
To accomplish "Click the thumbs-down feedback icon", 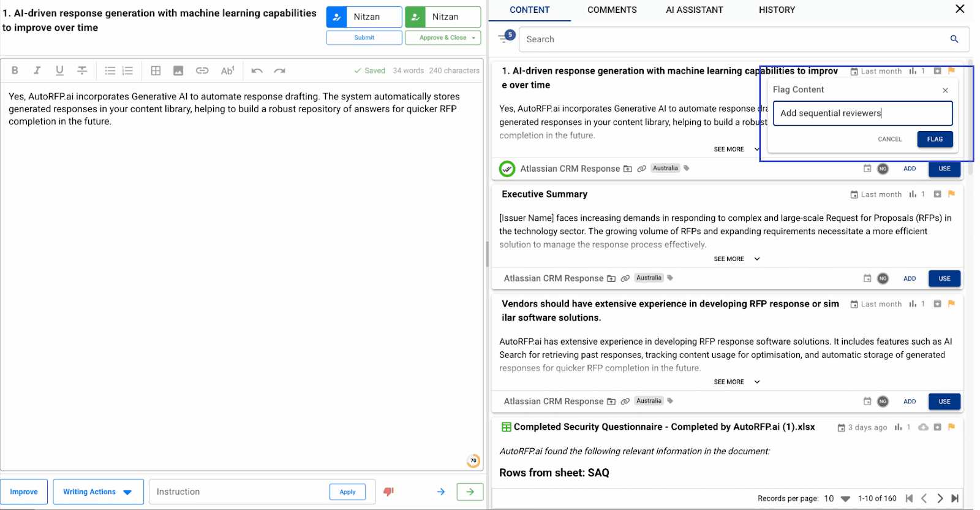I will coord(388,492).
